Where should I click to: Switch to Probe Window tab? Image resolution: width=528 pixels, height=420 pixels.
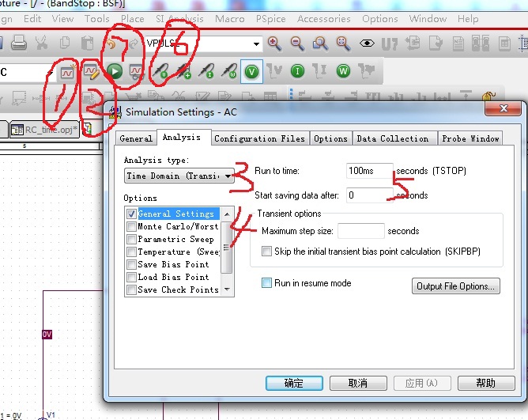click(x=470, y=138)
